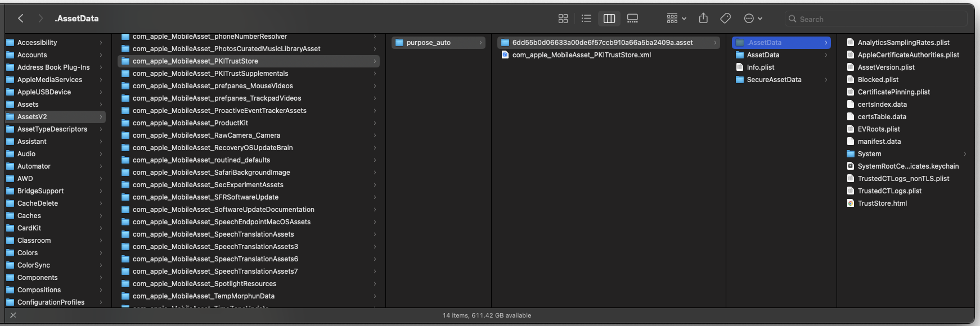980x326 pixels.
Task: Select the column view button
Action: 609,19
